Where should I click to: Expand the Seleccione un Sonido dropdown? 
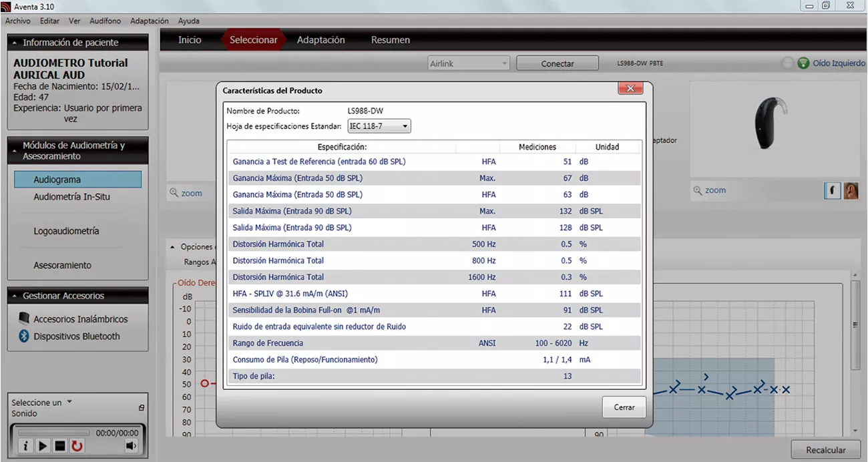tap(69, 402)
